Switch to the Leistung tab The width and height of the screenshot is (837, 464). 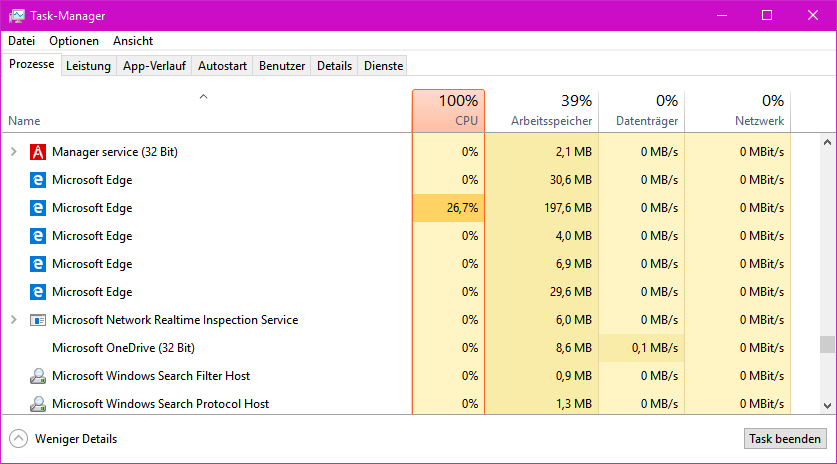point(88,66)
